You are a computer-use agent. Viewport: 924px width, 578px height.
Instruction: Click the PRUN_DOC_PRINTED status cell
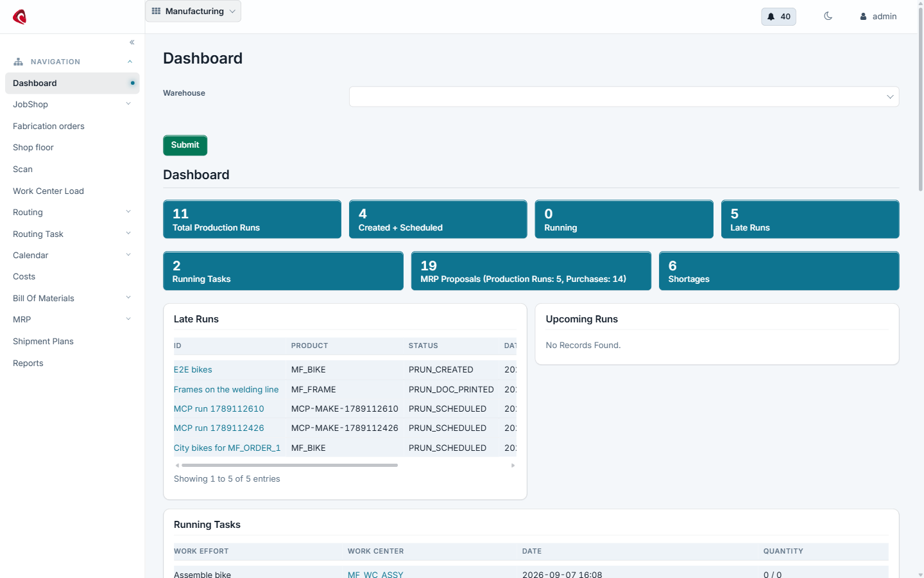pos(451,390)
